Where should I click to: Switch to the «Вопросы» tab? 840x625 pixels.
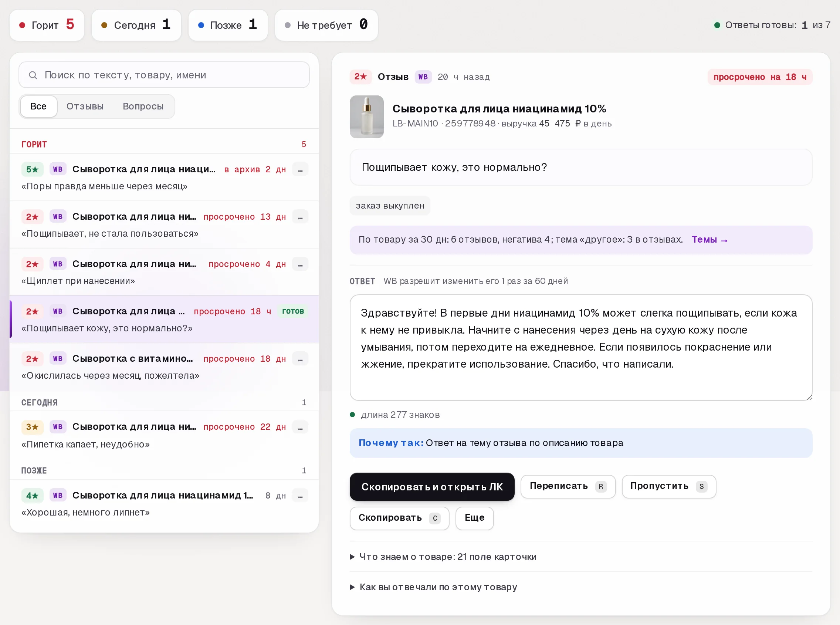(x=143, y=107)
